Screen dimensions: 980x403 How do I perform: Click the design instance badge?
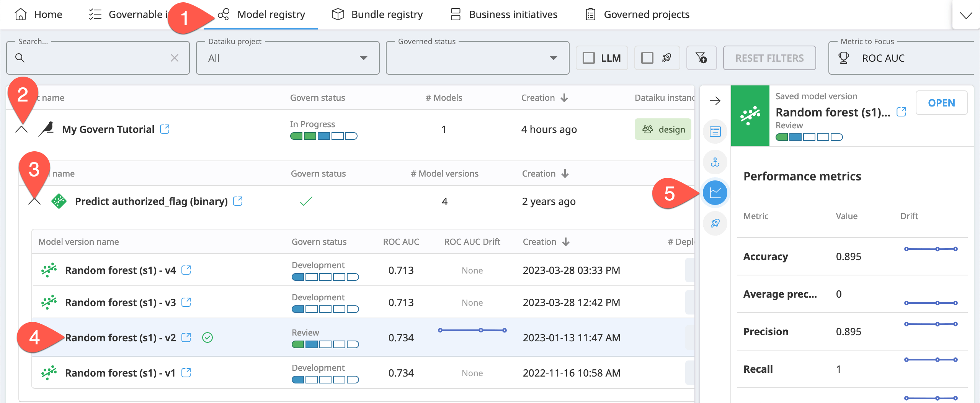663,129
